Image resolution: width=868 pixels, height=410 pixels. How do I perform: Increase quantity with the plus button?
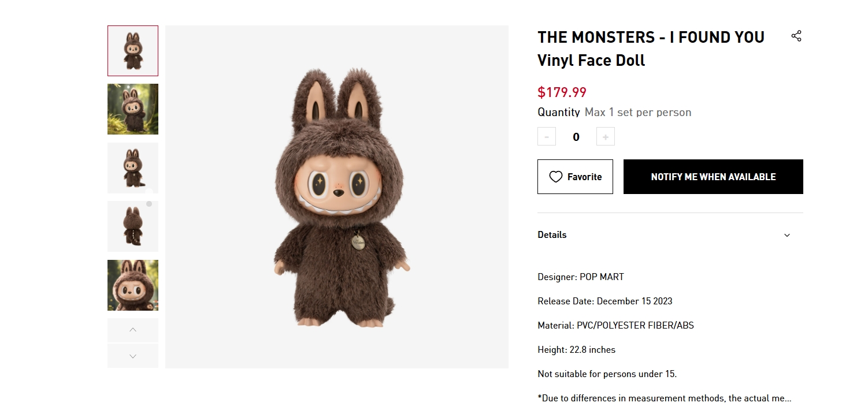606,137
